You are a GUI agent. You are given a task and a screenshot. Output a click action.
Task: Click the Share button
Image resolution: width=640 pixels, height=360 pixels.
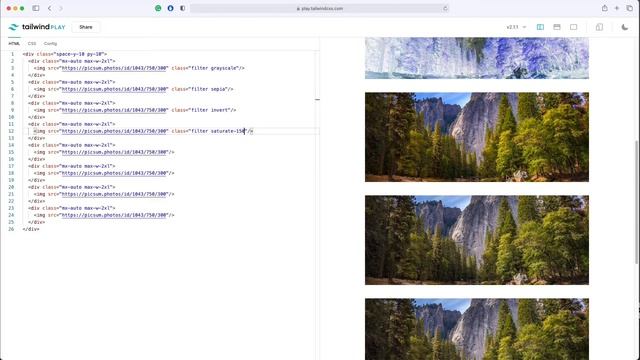(86, 27)
